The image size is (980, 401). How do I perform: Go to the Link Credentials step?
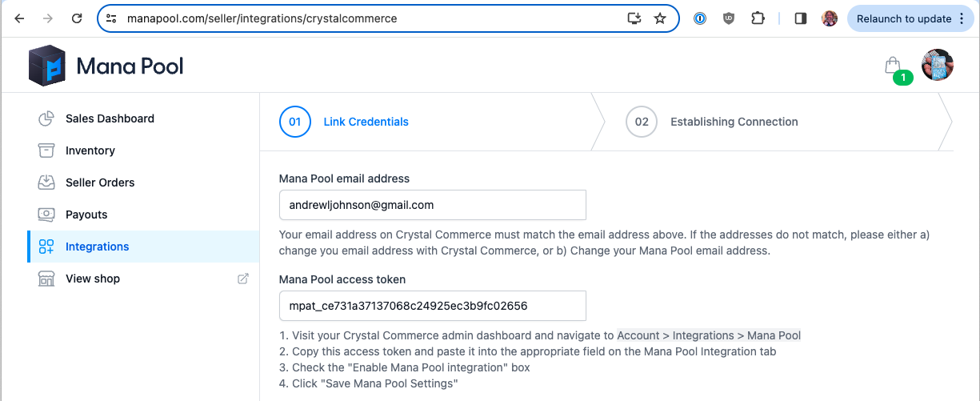(366, 122)
